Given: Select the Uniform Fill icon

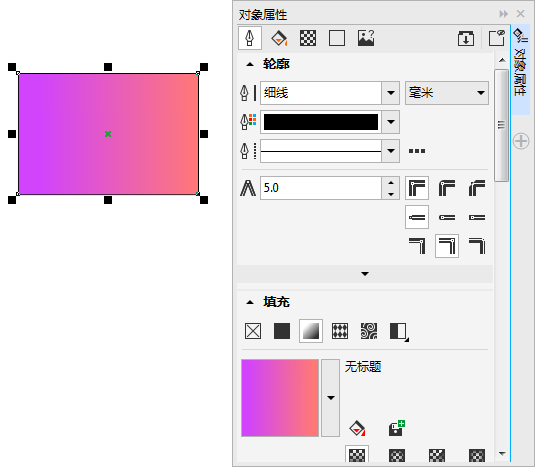Looking at the screenshot, I should coord(282,331).
